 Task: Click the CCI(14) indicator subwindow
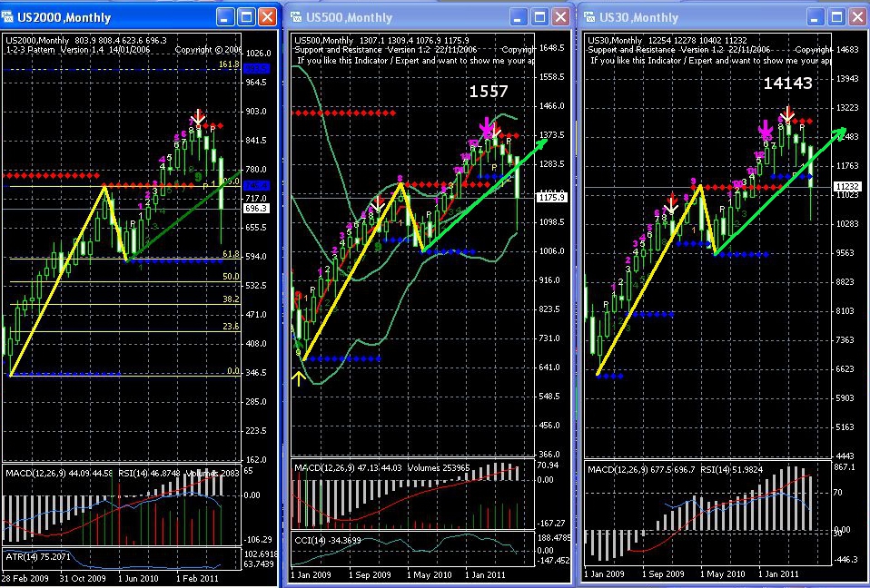(x=412, y=549)
